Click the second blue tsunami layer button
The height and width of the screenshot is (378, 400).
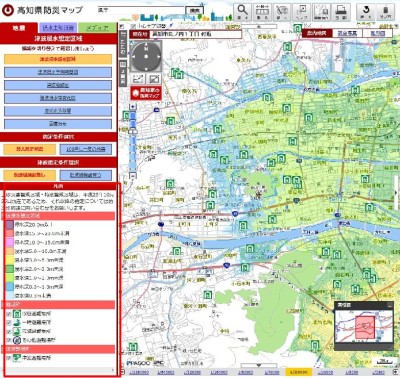point(58,85)
